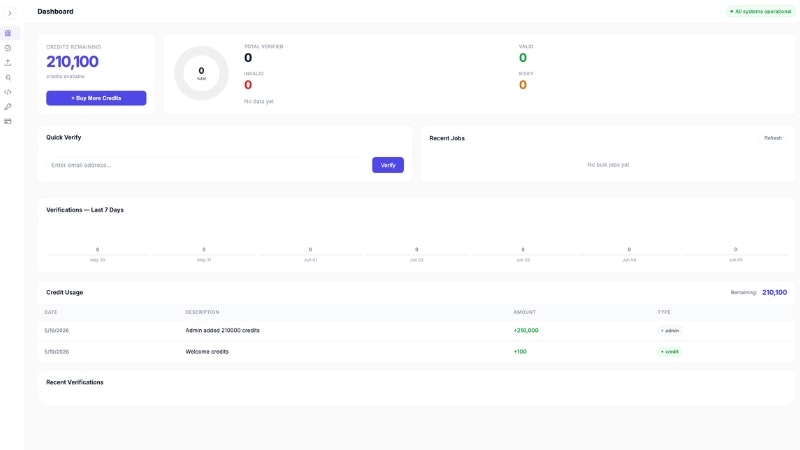The height and width of the screenshot is (450, 800).
Task: Click the admin type badge
Action: (x=670, y=331)
